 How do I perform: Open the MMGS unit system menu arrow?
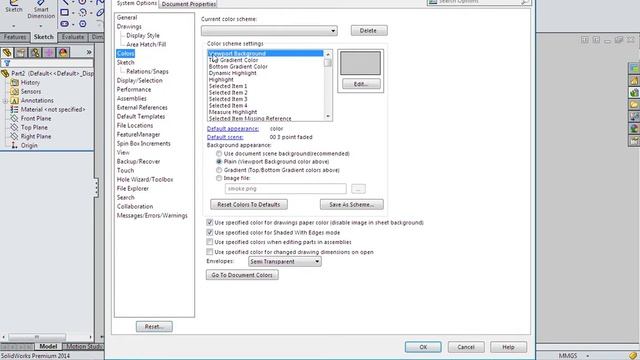pyautogui.click(x=588, y=356)
